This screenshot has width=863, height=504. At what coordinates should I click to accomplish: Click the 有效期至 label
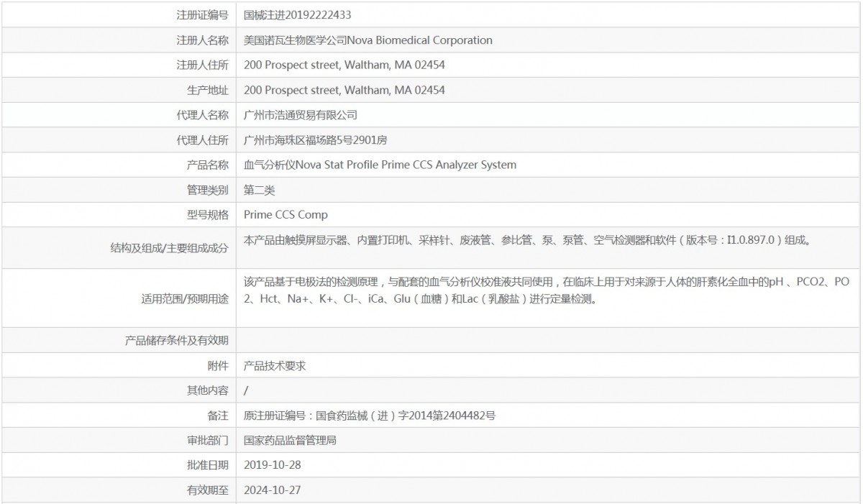click(208, 490)
